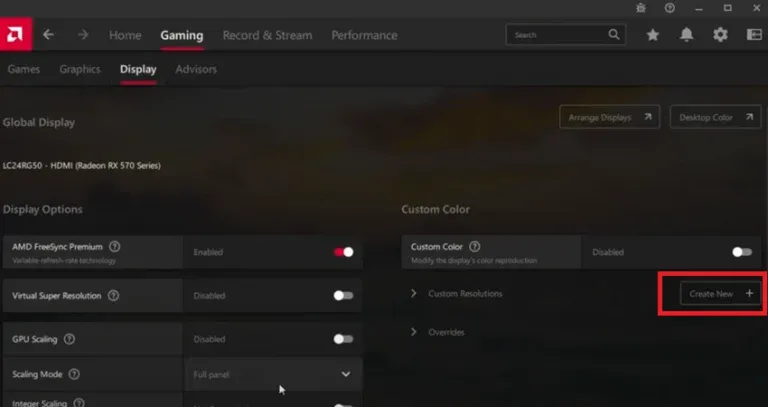Screen dimensions: 768x407
Task: Select the LC24RG50 - HDMI display label
Action: point(82,166)
